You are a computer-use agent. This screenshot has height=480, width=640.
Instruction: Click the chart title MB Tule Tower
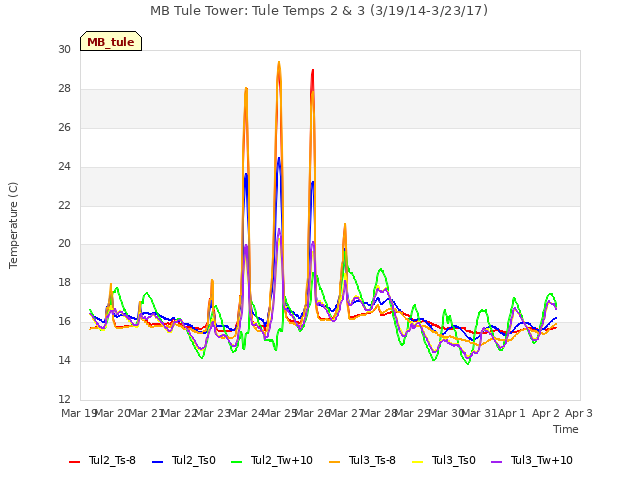click(x=319, y=11)
